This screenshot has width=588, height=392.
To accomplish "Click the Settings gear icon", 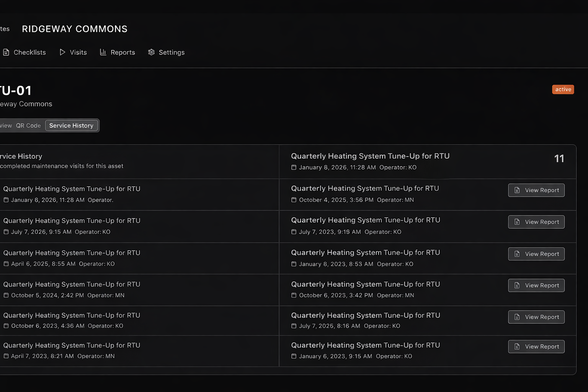I will tap(152, 52).
